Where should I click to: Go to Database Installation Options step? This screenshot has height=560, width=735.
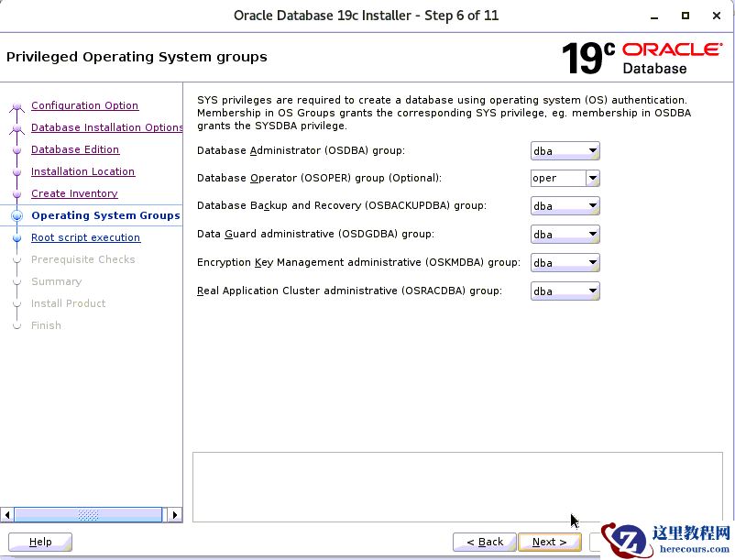pos(107,127)
